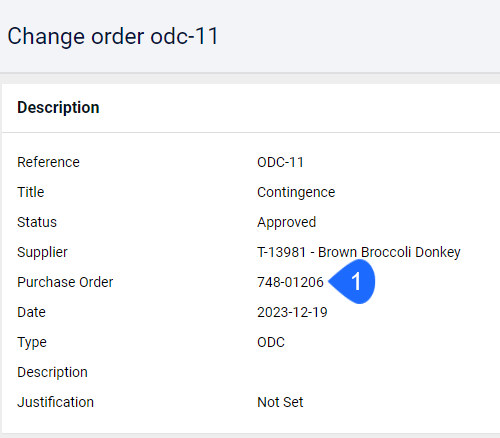The height and width of the screenshot is (438, 500).
Task: Select the Reference value ODC-11
Action: pyautogui.click(x=280, y=162)
